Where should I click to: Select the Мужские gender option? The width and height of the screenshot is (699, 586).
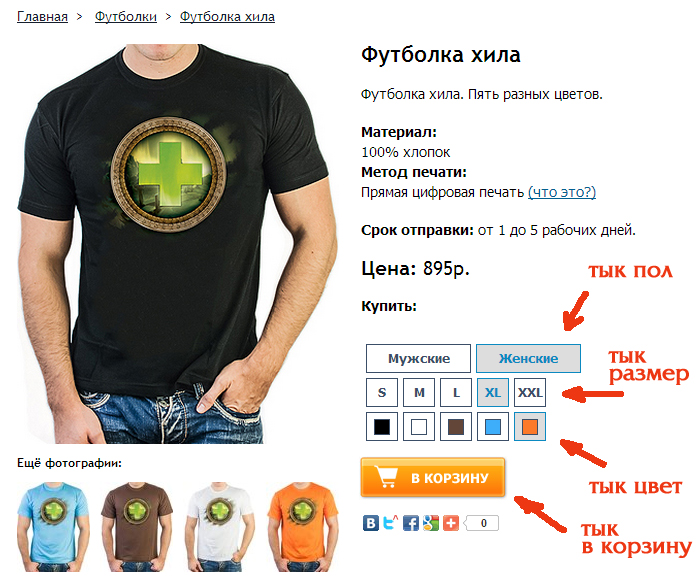[x=418, y=358]
